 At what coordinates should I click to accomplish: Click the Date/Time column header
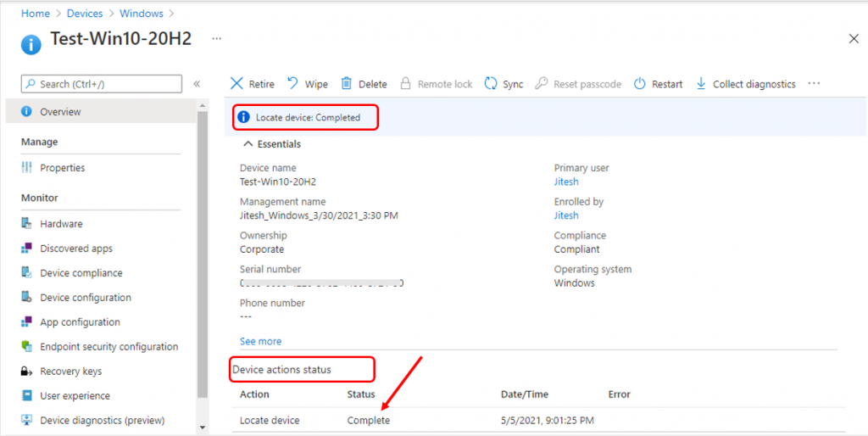pos(524,394)
